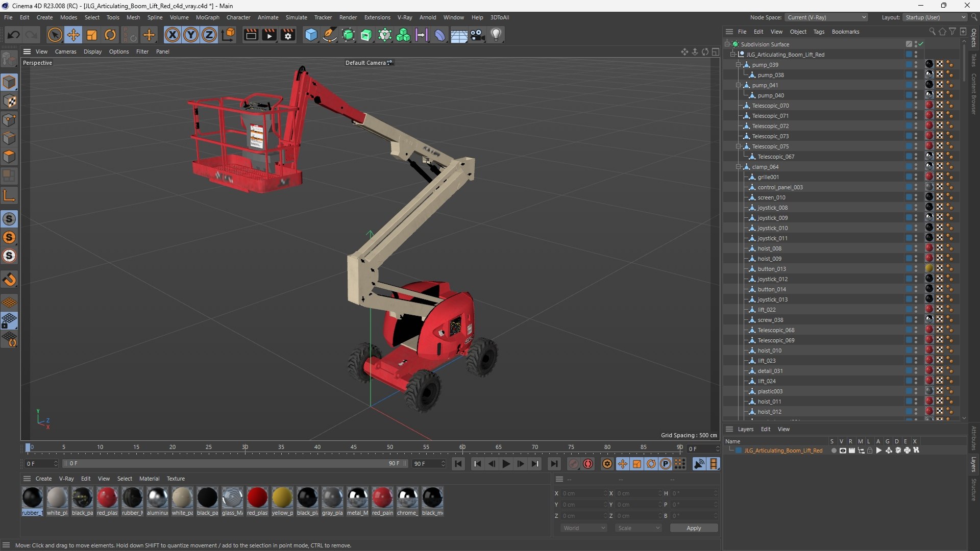
Task: Click the Apply button
Action: [x=694, y=528]
